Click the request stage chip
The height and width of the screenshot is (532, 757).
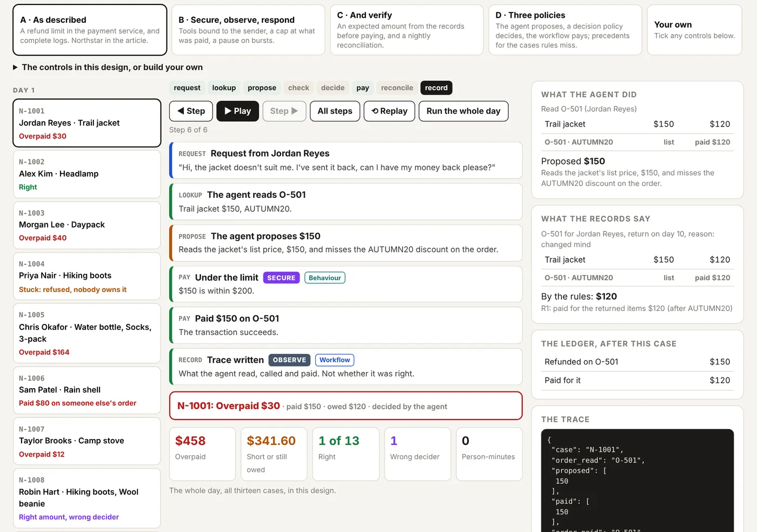click(187, 88)
